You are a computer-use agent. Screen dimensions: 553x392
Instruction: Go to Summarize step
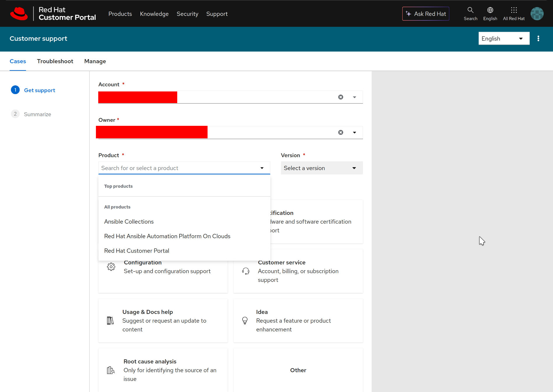(x=37, y=114)
